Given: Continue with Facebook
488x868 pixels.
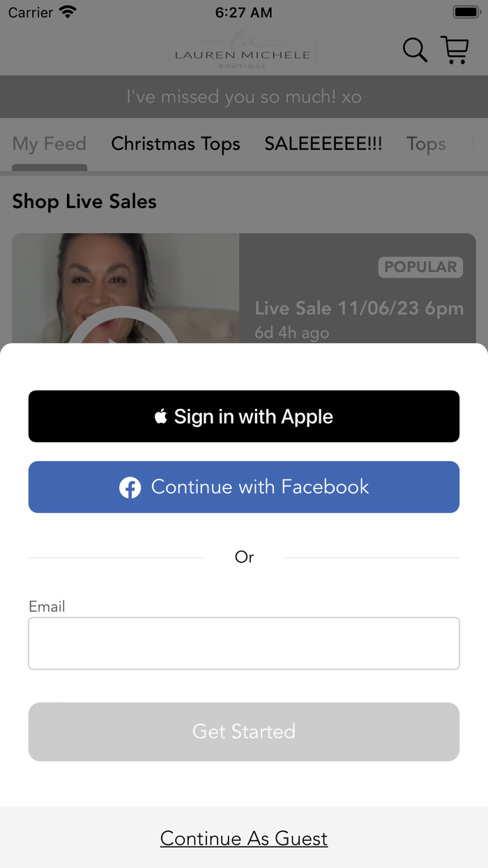Looking at the screenshot, I should pyautogui.click(x=244, y=487).
